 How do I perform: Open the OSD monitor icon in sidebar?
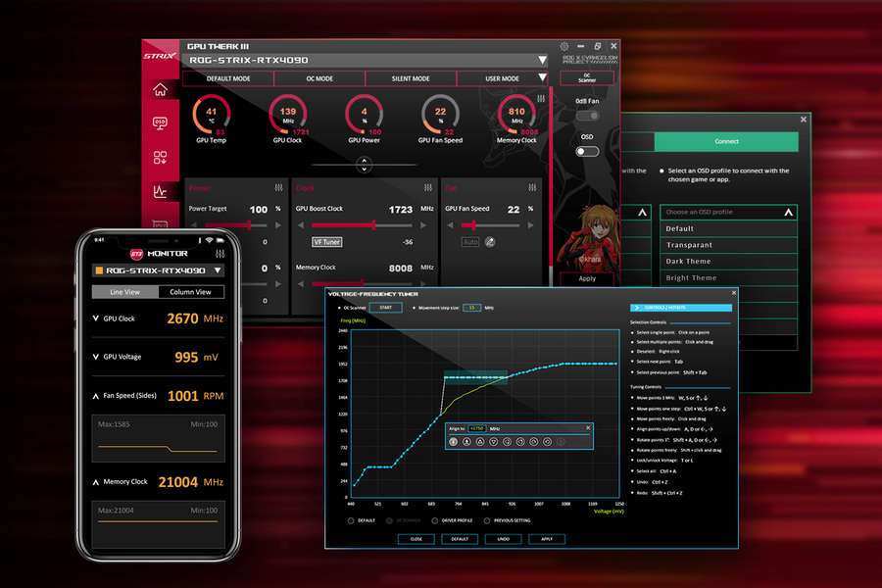[x=160, y=123]
